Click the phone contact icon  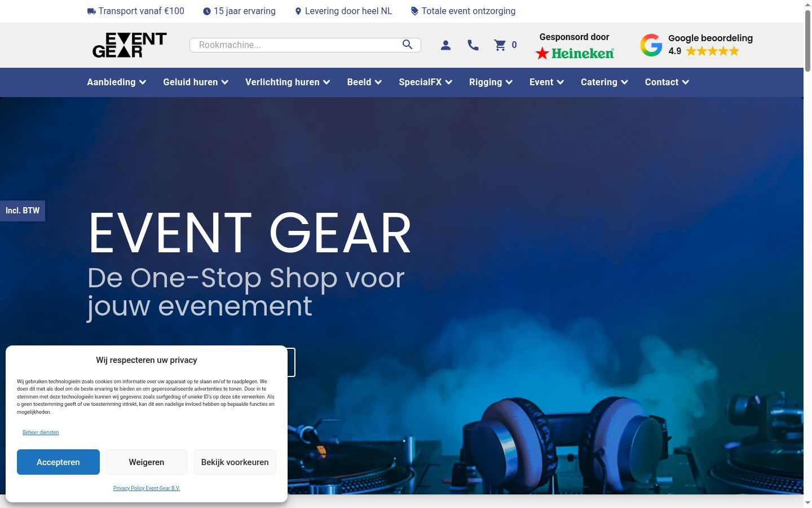(473, 45)
